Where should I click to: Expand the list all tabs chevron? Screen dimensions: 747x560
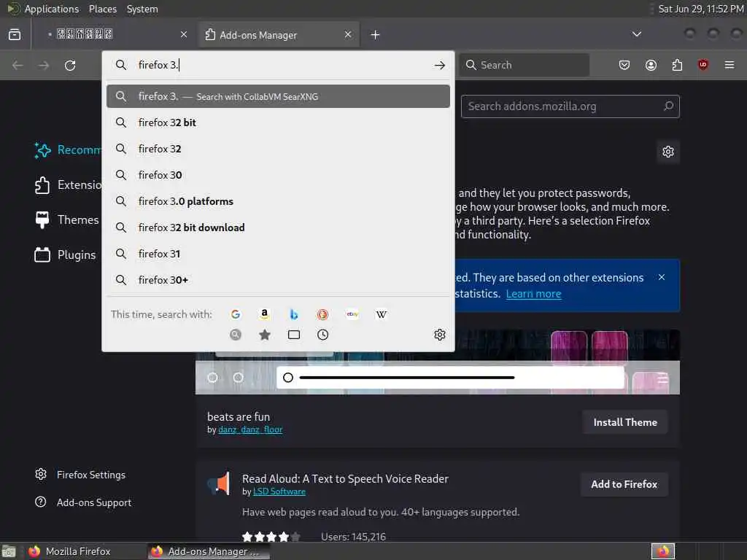636,34
